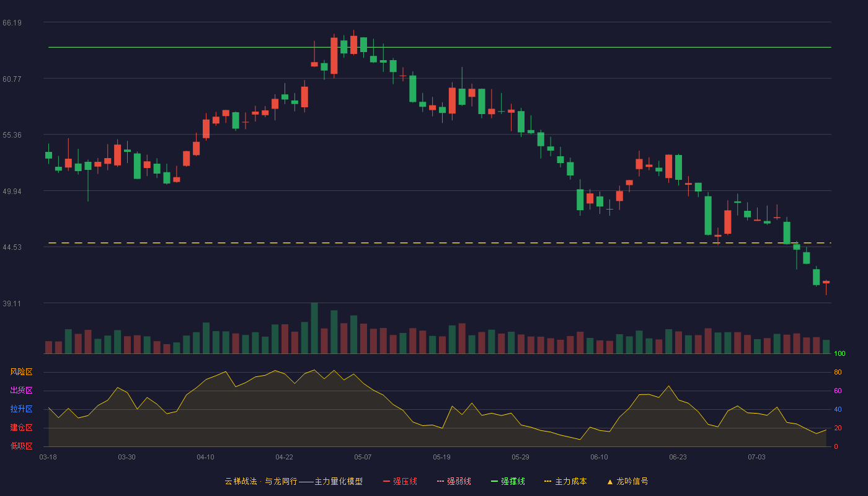The image size is (868, 496).
Task: Click the magenta 60 indicator scale value
Action: (838, 391)
